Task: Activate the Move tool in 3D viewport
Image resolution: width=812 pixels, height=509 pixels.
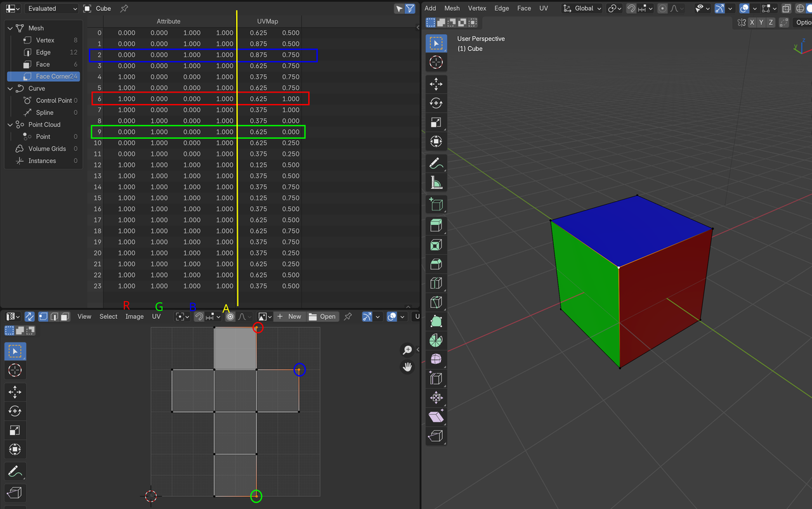Action: coord(436,84)
